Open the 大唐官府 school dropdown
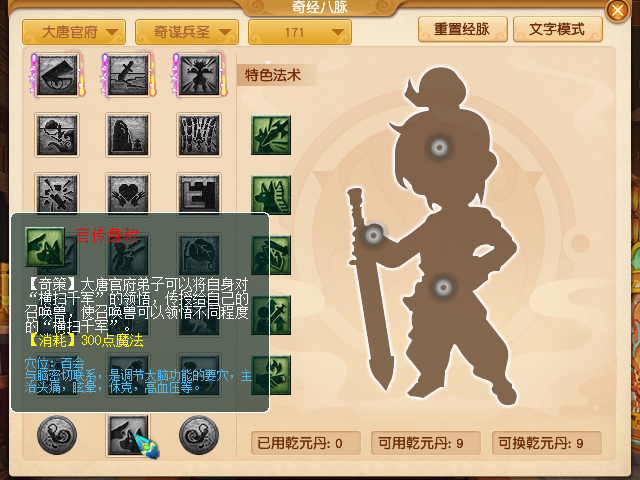The width and height of the screenshot is (640, 480). pos(74,32)
